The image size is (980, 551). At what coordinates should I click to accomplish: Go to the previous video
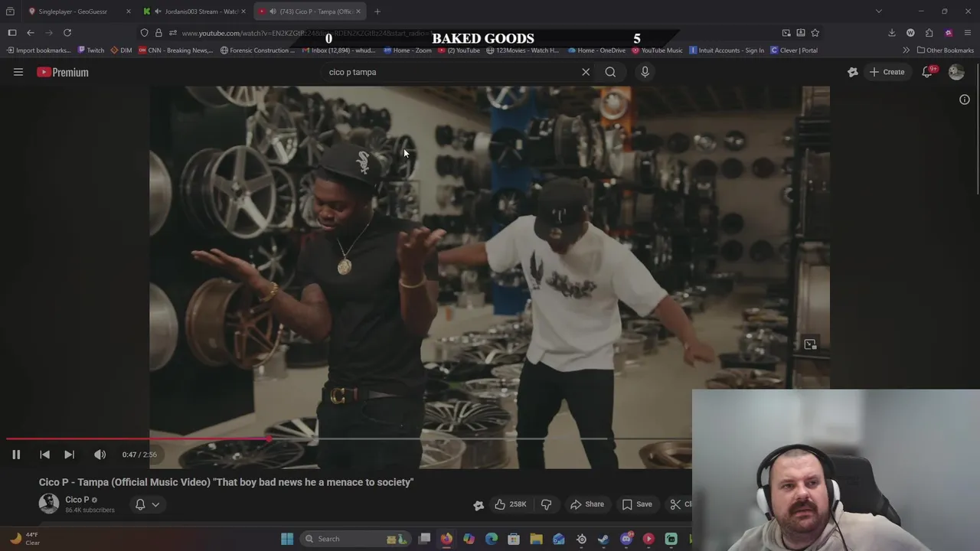tap(44, 455)
